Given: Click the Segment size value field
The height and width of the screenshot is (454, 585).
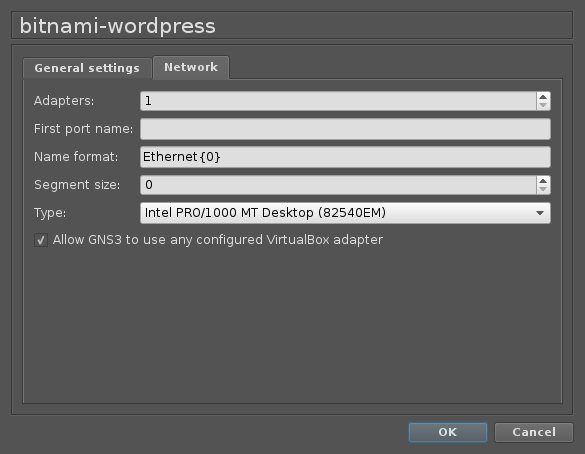Looking at the screenshot, I should pyautogui.click(x=338, y=185).
